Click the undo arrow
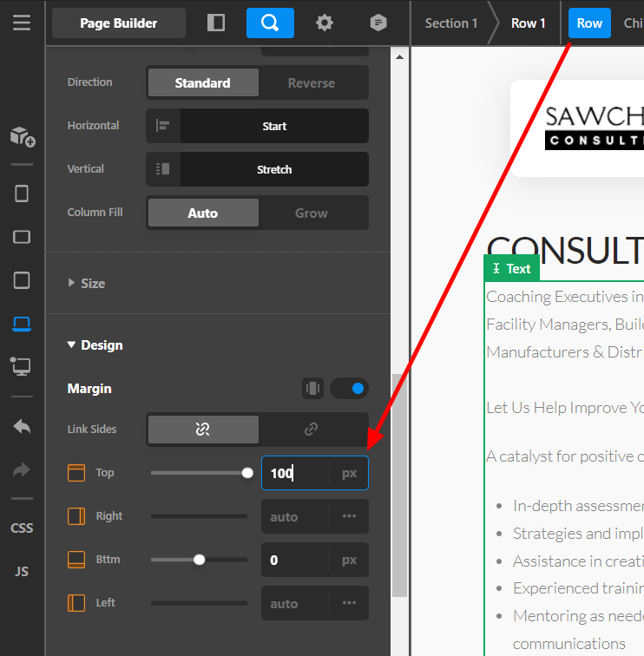This screenshot has width=644, height=656. [x=22, y=427]
